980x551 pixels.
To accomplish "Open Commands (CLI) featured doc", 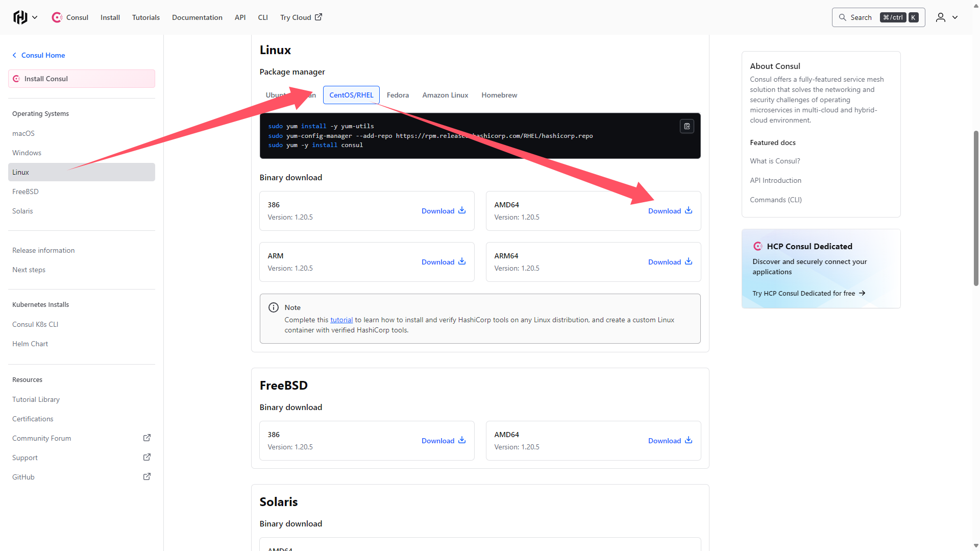I will coord(776,200).
